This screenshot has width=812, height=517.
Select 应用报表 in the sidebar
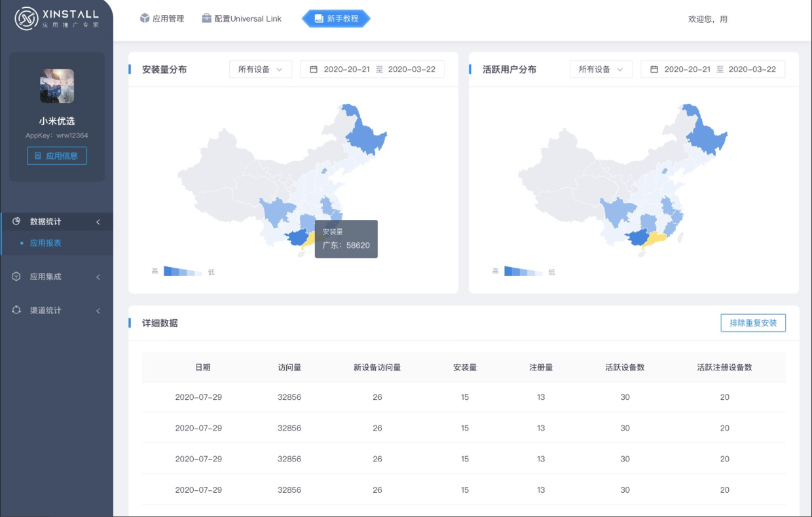45,243
